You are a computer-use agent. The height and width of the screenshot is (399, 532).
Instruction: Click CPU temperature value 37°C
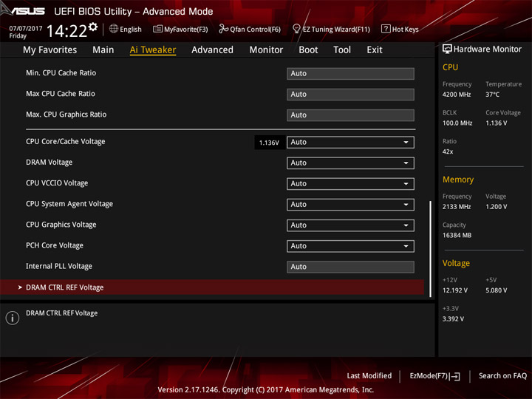pyautogui.click(x=492, y=95)
